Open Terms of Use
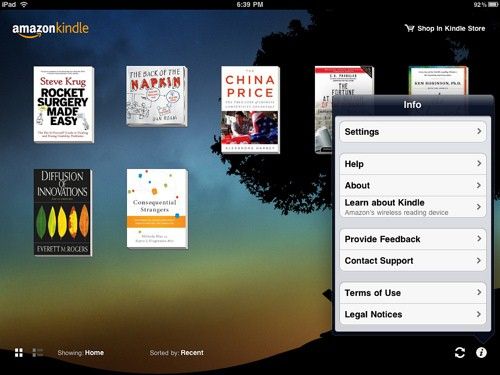Screen dimensions: 500x375 pyautogui.click(x=413, y=293)
